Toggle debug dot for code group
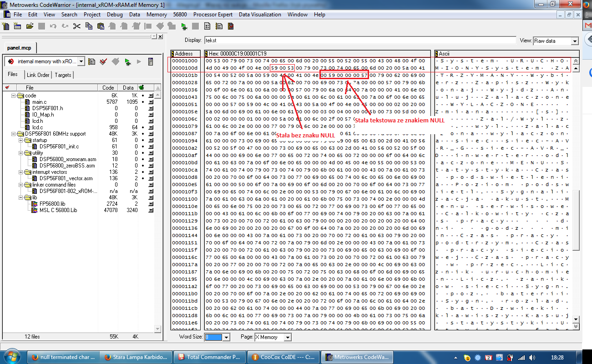This screenshot has height=364, width=592. pos(142,96)
